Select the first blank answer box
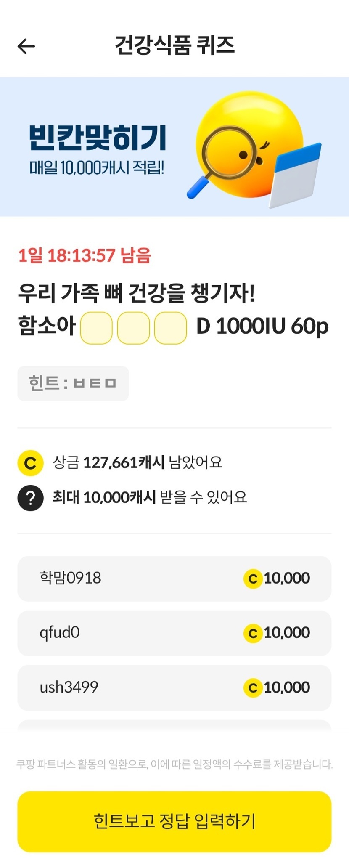Viewport: 349px width, 868px height. 96,328
